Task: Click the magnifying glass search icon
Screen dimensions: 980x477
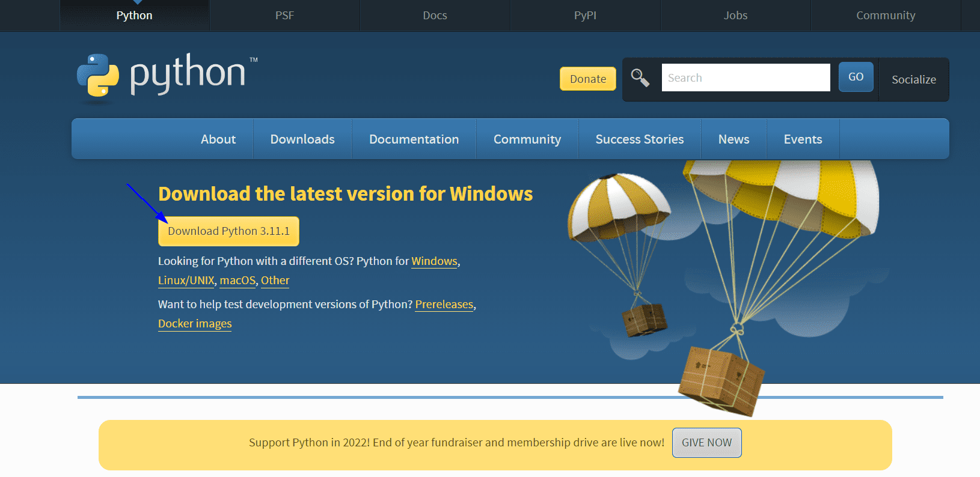Action: [640, 78]
